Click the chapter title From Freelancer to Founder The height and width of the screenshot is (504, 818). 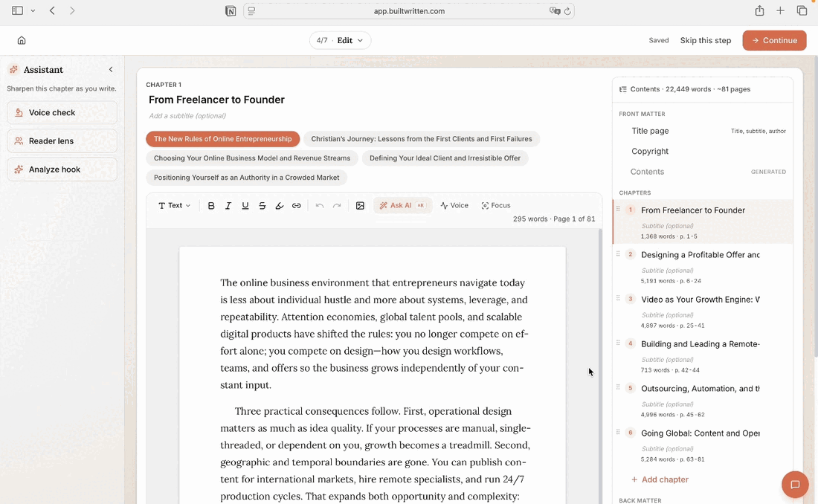(216, 100)
